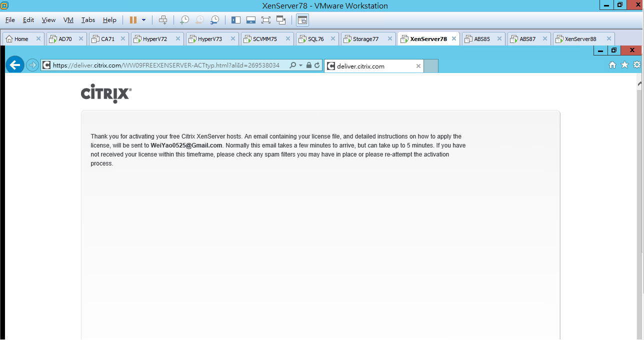Close the Home tab
This screenshot has height=340, width=644.
[x=38, y=39]
